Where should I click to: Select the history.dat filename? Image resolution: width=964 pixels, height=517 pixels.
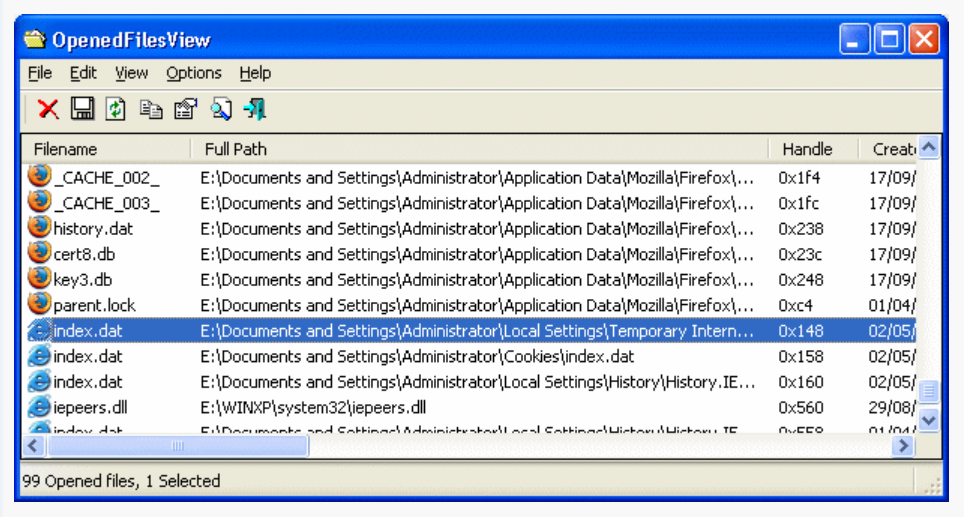point(93,229)
